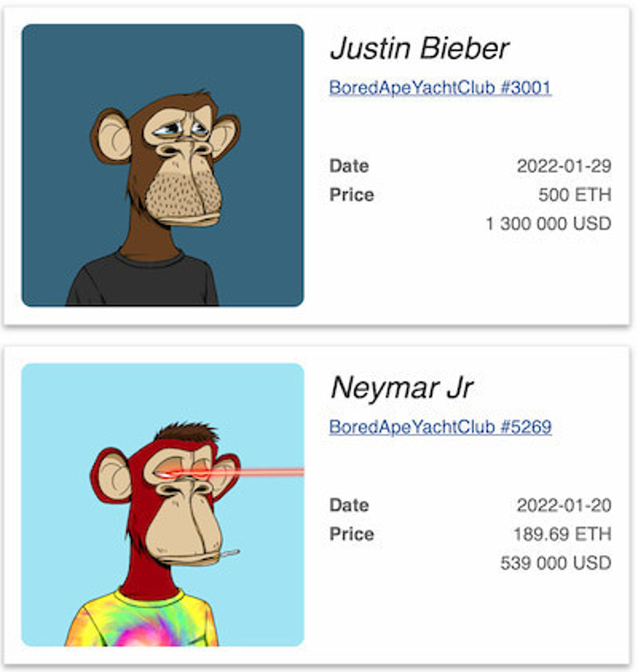
Task: Select the Neymar Jr heading
Action: point(401,388)
